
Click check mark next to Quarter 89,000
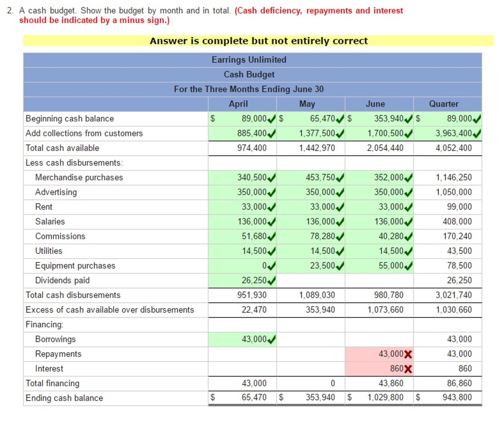[477, 119]
